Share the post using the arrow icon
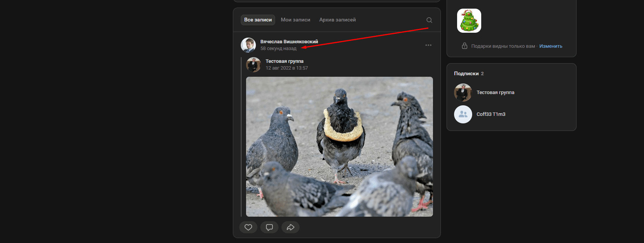This screenshot has height=243, width=644. [290, 227]
